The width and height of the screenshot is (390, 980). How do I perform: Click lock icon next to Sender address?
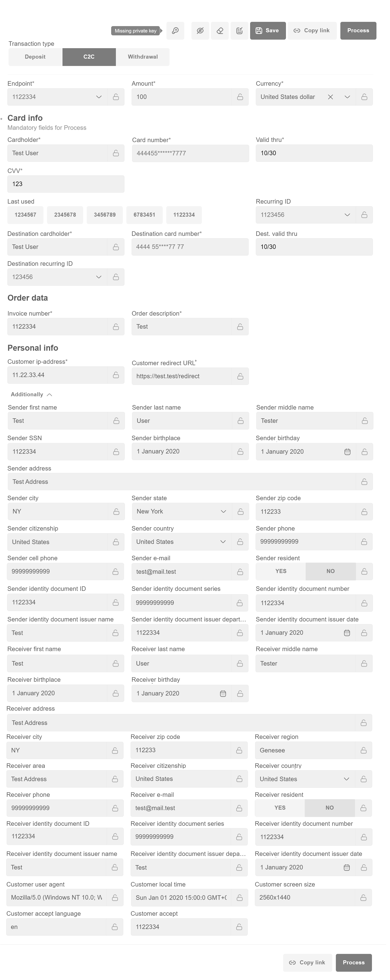point(364,482)
